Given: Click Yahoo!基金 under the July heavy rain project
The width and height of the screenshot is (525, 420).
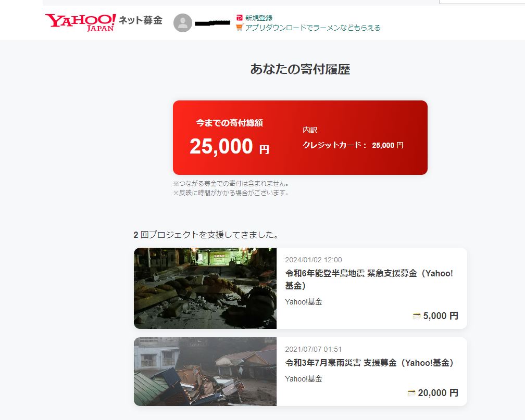Looking at the screenshot, I should coord(304,379).
